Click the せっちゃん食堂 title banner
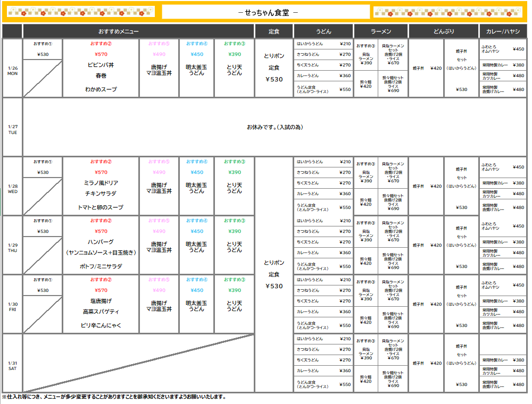 pyautogui.click(x=266, y=12)
